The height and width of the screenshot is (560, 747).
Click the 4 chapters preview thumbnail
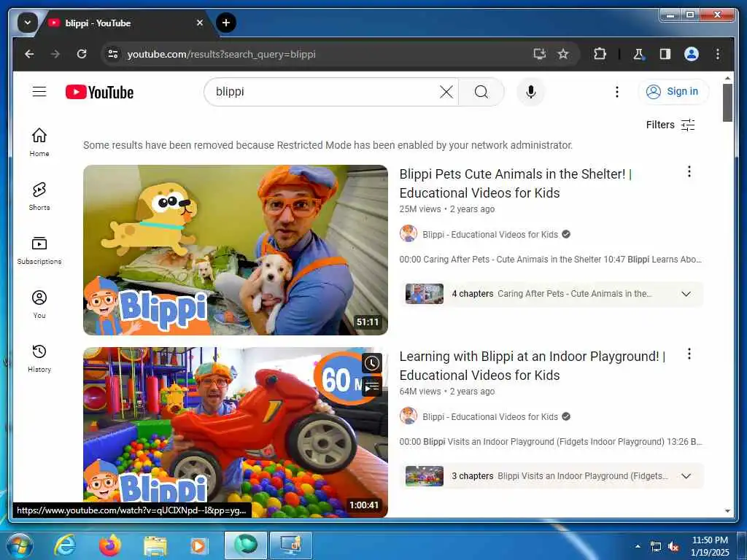(x=424, y=294)
